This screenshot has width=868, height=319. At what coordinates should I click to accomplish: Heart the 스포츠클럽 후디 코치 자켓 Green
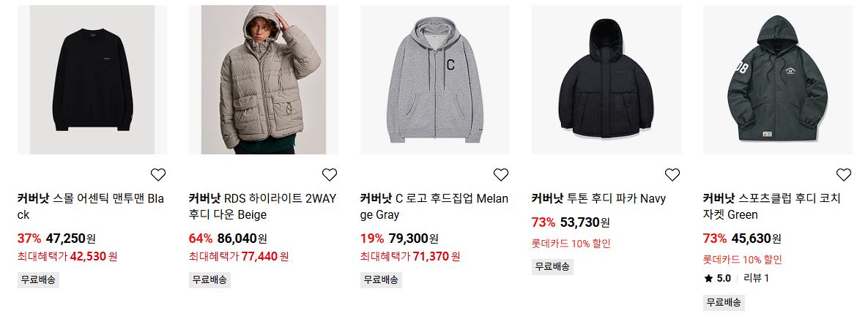click(844, 175)
